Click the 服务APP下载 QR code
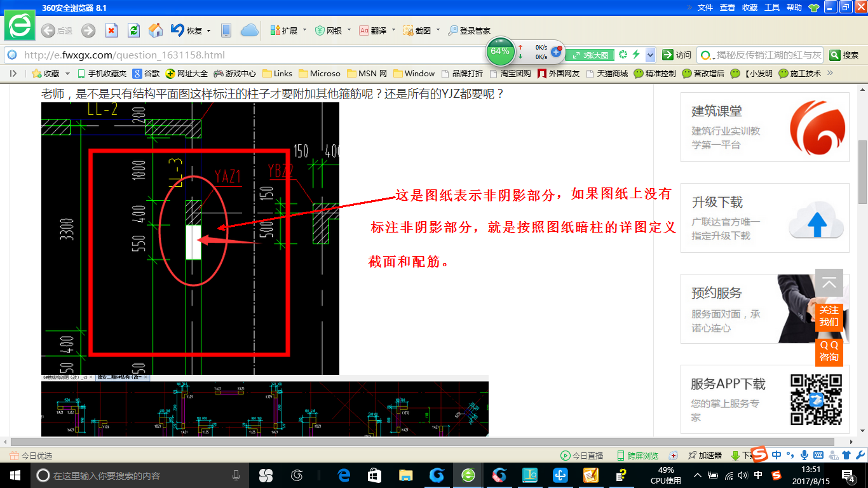Image resolution: width=868 pixels, height=488 pixels. pyautogui.click(x=817, y=400)
